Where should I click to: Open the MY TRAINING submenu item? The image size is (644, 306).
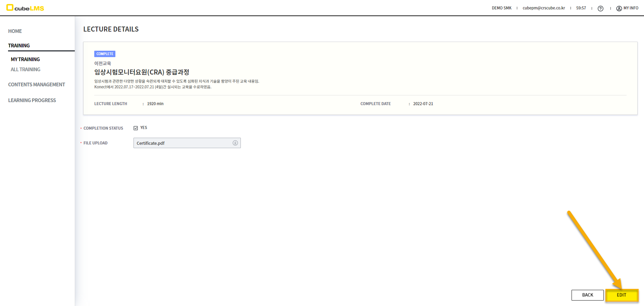tap(25, 59)
